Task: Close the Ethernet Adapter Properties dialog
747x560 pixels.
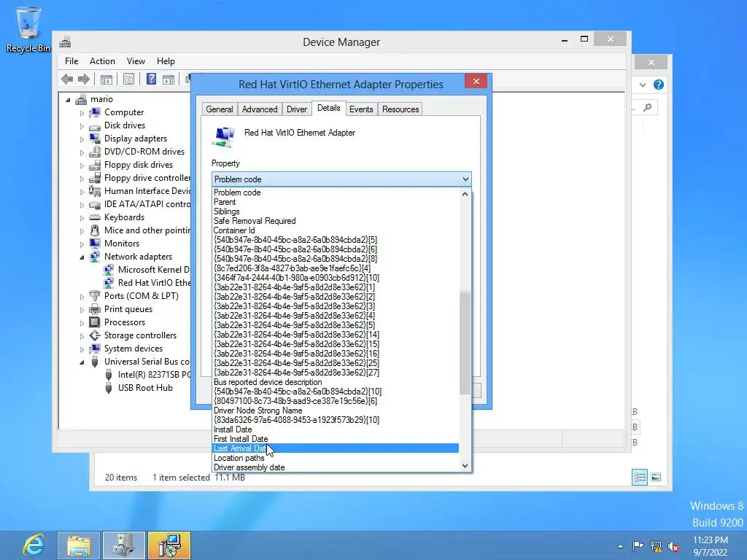Action: click(476, 81)
